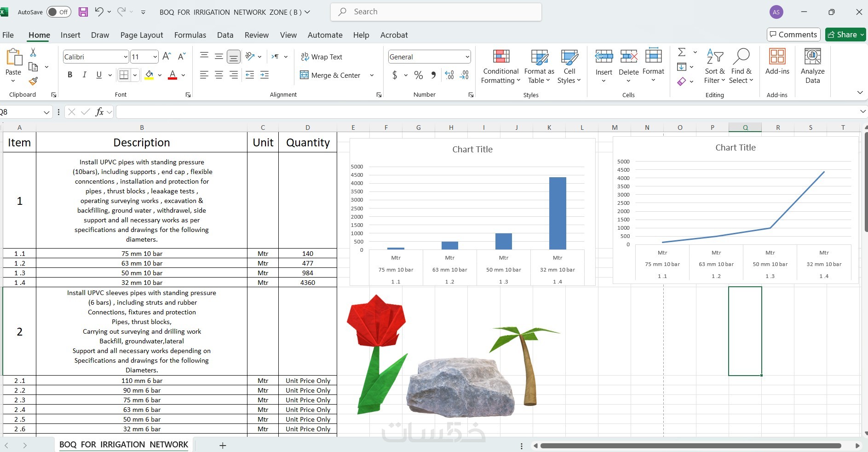The height and width of the screenshot is (452, 868).
Task: Switch to the Formulas tab
Action: 190,35
